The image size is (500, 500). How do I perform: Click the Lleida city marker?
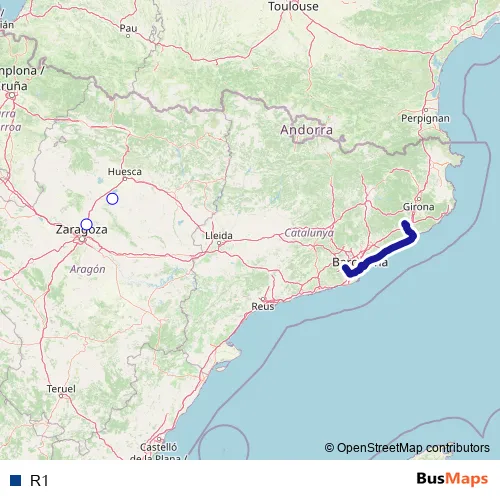pyautogui.click(x=219, y=243)
